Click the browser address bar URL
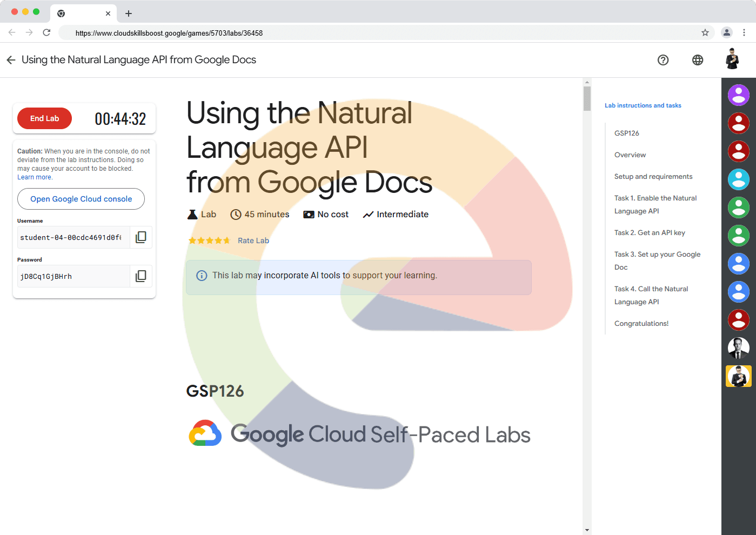 tap(169, 33)
